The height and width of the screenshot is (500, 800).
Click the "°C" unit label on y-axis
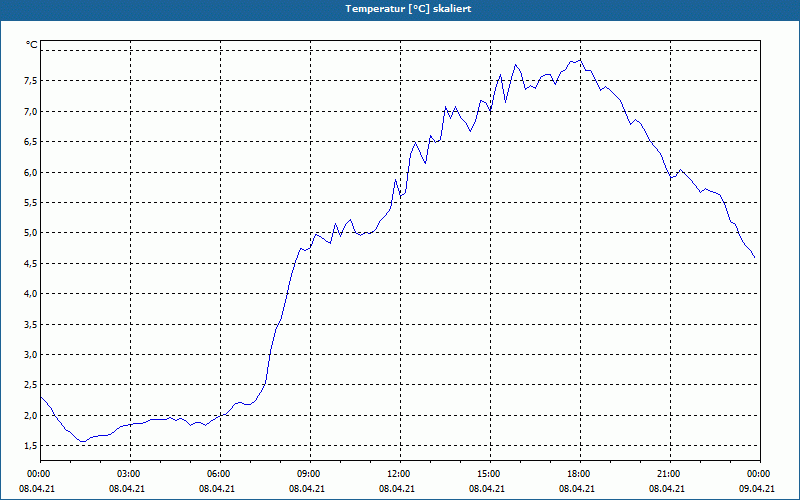click(x=32, y=45)
